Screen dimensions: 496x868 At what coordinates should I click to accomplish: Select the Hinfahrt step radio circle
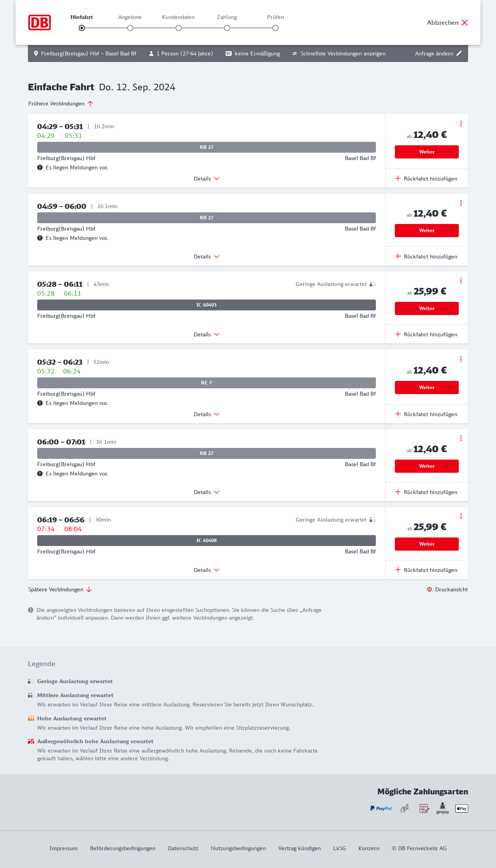[82, 28]
